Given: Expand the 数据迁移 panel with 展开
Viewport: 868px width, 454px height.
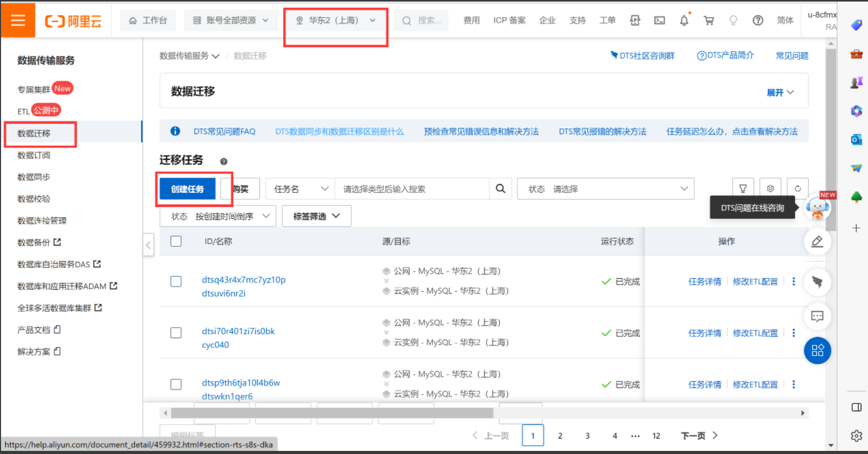Looking at the screenshot, I should [x=780, y=93].
